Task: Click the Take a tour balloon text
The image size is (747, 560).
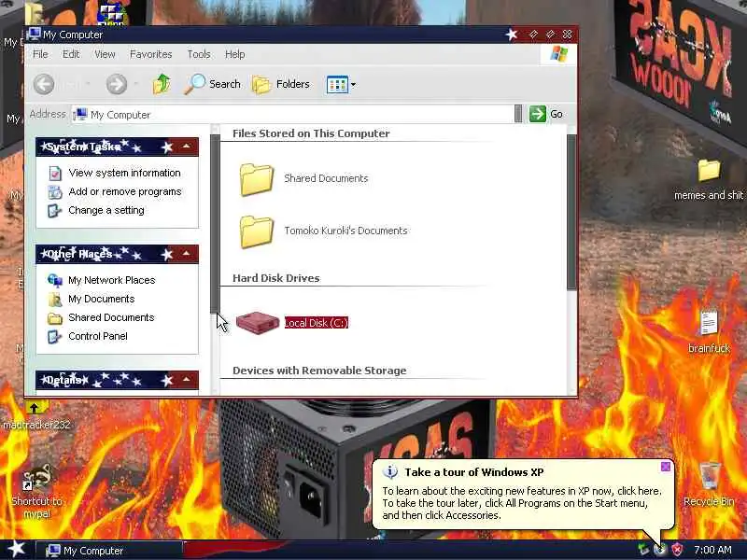Action: pyautogui.click(x=521, y=503)
